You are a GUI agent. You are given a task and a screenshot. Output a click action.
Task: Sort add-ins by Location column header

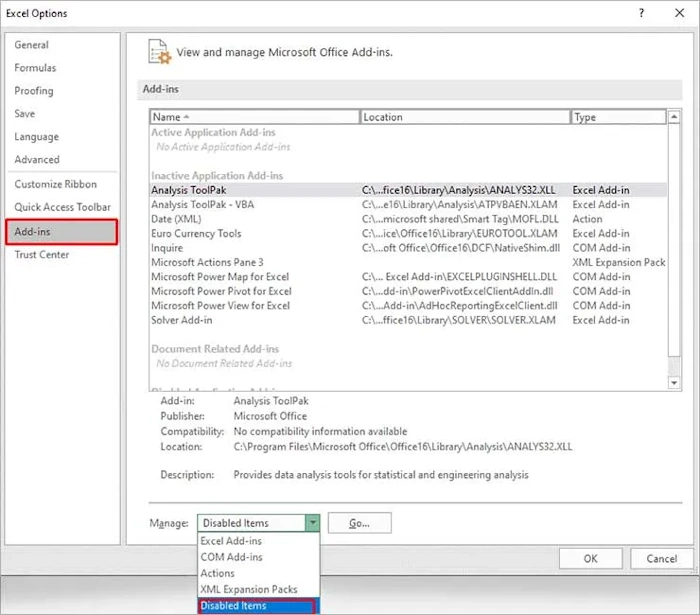tap(465, 117)
